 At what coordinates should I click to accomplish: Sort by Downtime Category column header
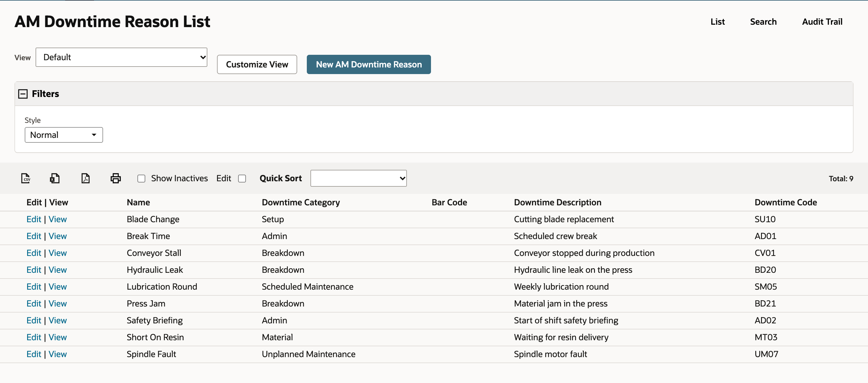pyautogui.click(x=300, y=202)
